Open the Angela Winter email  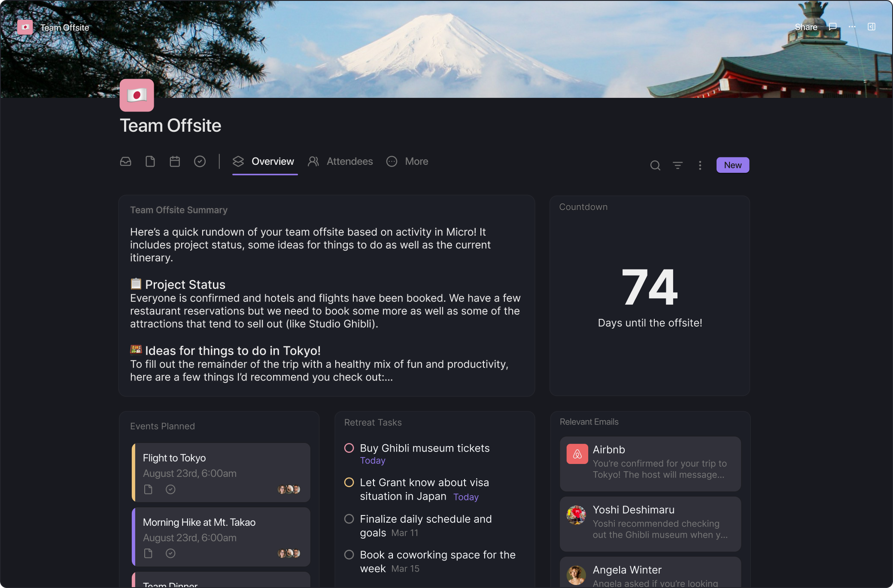click(x=650, y=573)
